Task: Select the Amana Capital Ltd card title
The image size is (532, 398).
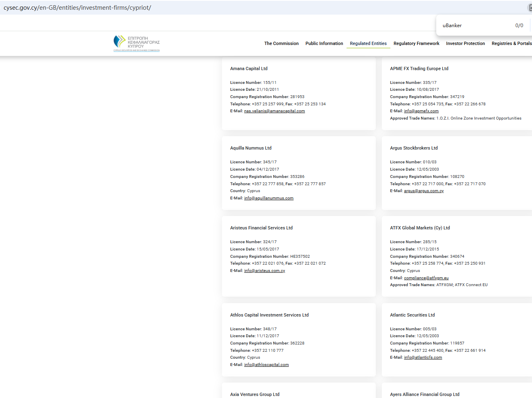Action: (249, 68)
